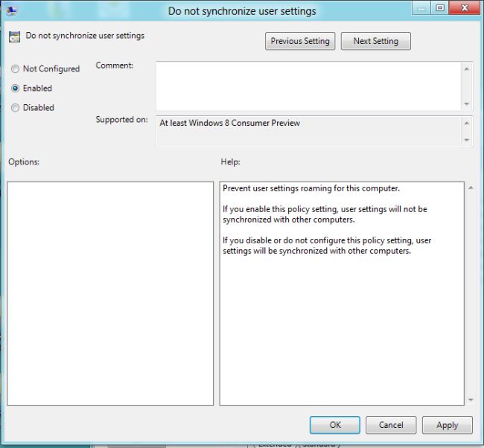Cancel the policy dialog
Screen dimensions: 484x448
391,425
